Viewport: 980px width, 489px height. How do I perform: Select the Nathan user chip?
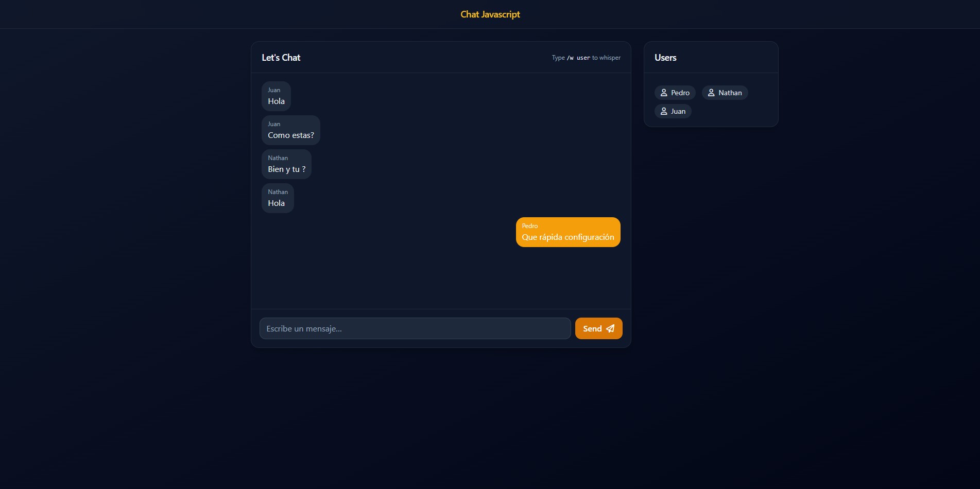click(x=725, y=93)
